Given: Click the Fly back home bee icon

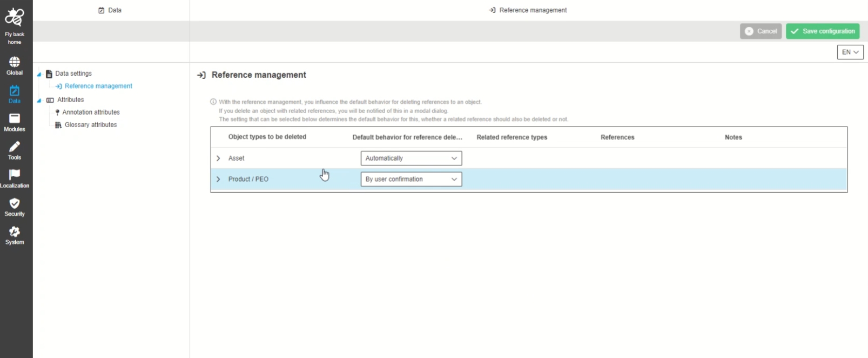Looking at the screenshot, I should pos(15,18).
